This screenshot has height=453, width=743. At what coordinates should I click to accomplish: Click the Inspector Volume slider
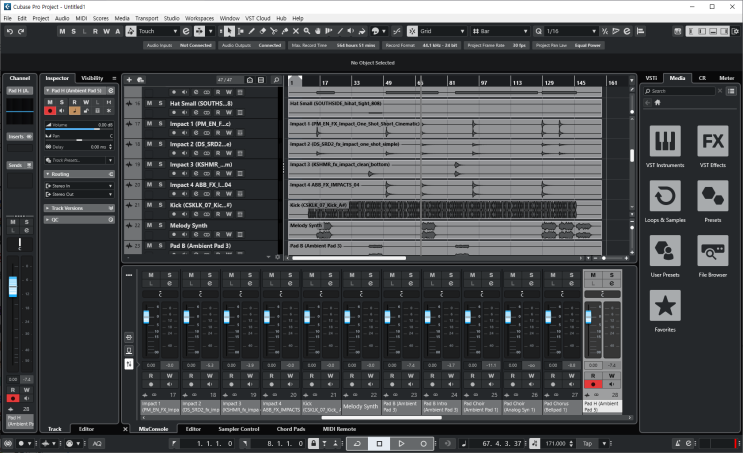[x=79, y=127]
